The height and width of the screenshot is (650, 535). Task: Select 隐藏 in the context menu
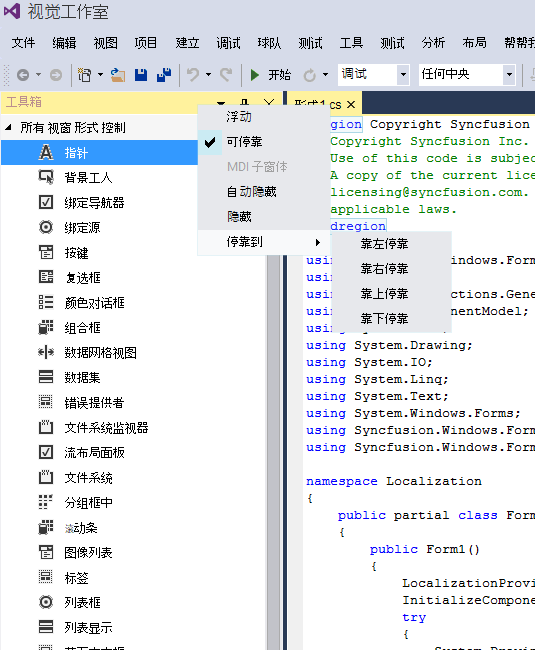coord(264,217)
